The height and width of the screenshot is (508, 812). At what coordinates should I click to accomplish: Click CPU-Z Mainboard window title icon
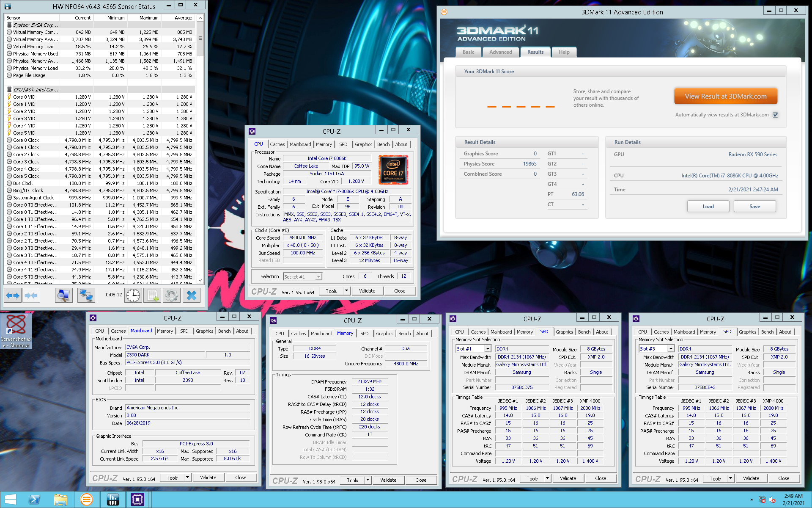click(x=93, y=317)
